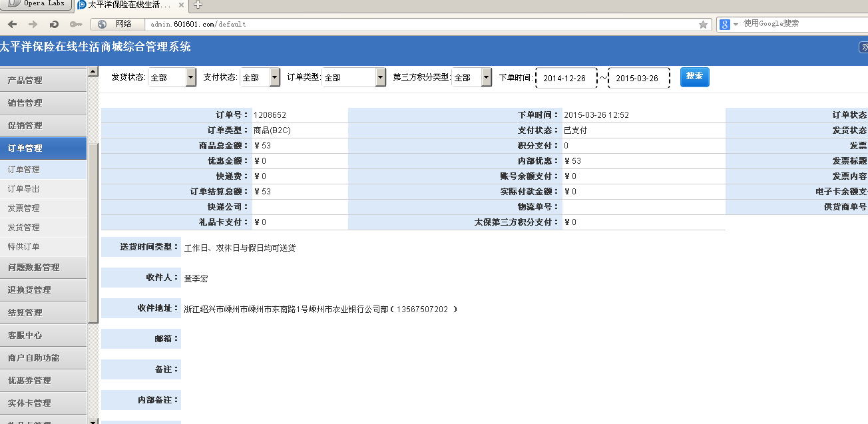The height and width of the screenshot is (424, 868).
Task: Click the sidebar scrollbar thumb
Action: (x=93, y=232)
